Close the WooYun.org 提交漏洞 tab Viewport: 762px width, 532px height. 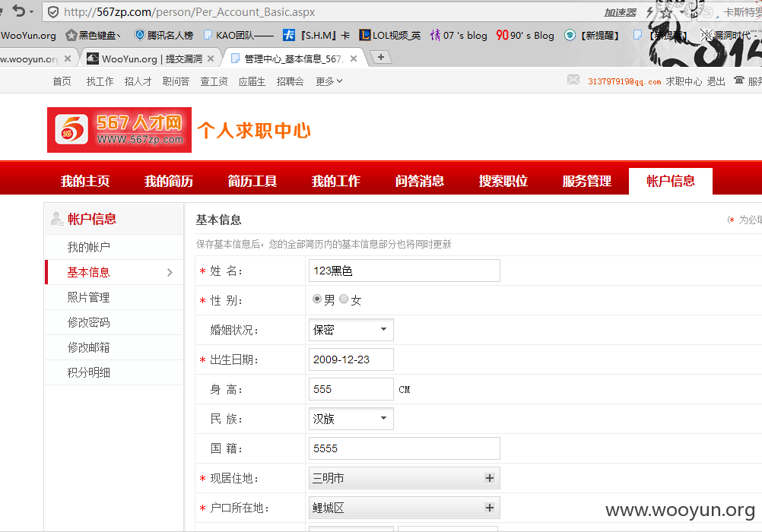[x=211, y=59]
